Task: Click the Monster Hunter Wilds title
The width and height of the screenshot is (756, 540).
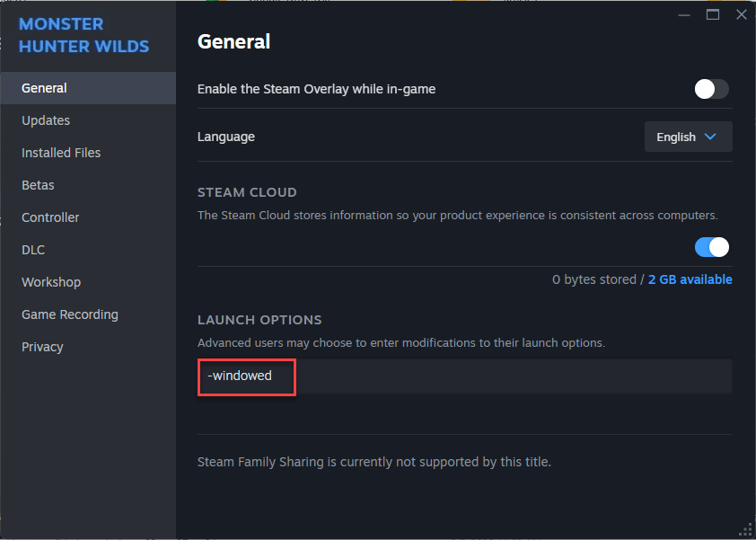Action: [84, 35]
